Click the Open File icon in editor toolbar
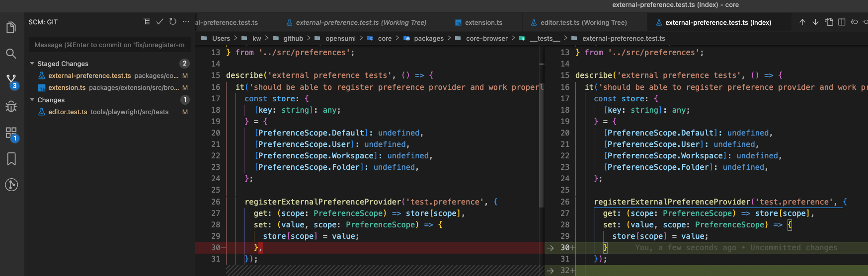This screenshot has height=276, width=868. [829, 22]
